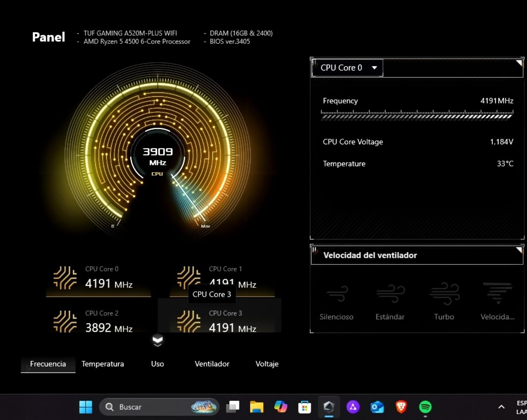Expand the Velocidad del ventilador panel corner
This screenshot has width=527, height=420.
[519, 250]
